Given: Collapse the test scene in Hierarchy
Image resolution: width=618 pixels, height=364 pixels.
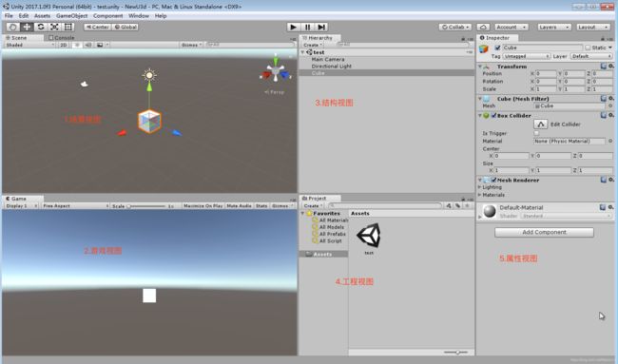Looking at the screenshot, I should (x=302, y=52).
